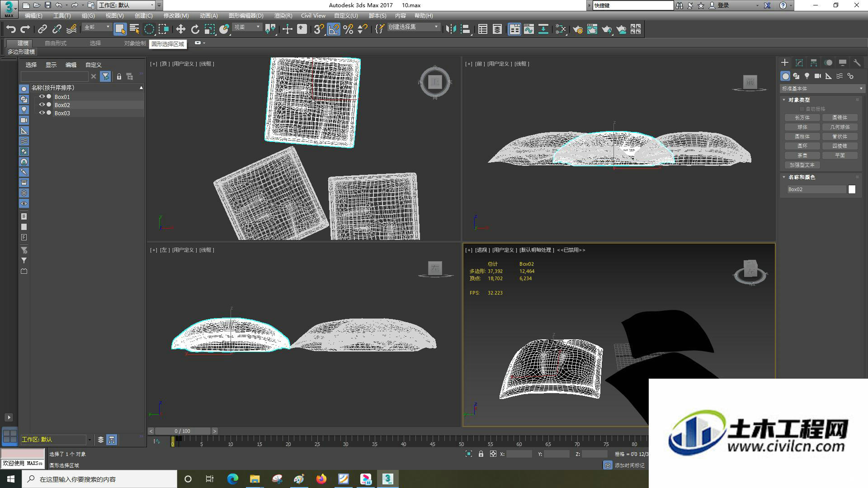Click the Undo arrow in main toolbar
The height and width of the screenshot is (488, 868).
11,29
